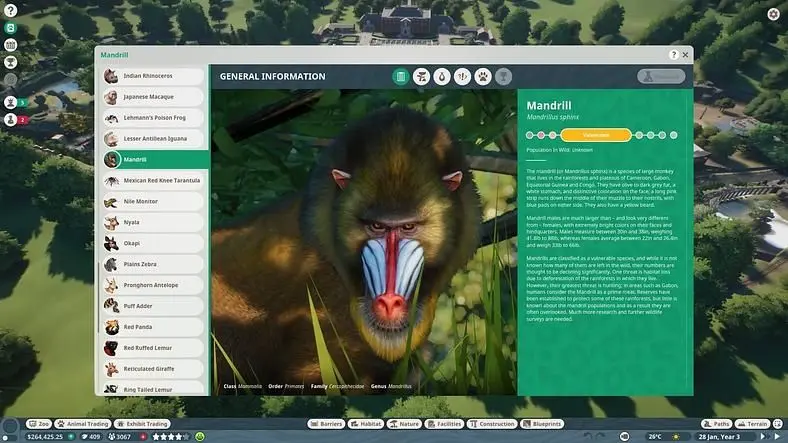Click the orange Vulnerable conservation status marker
The height and width of the screenshot is (443, 788).
point(596,135)
